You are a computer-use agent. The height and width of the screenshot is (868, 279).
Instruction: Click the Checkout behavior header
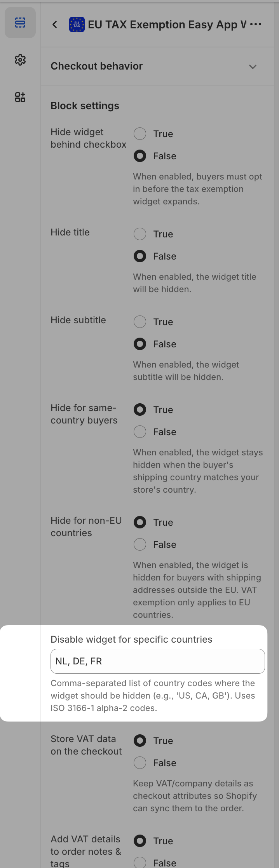97,66
